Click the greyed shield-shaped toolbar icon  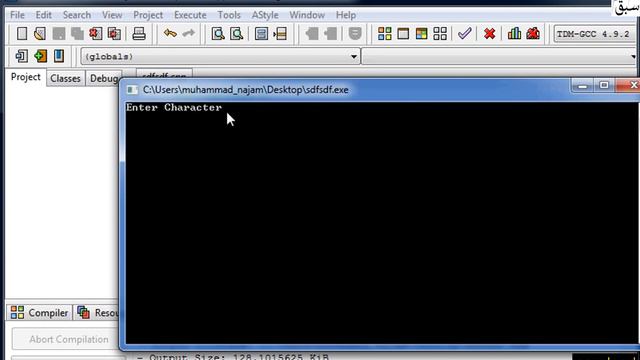pyautogui.click(x=355, y=33)
